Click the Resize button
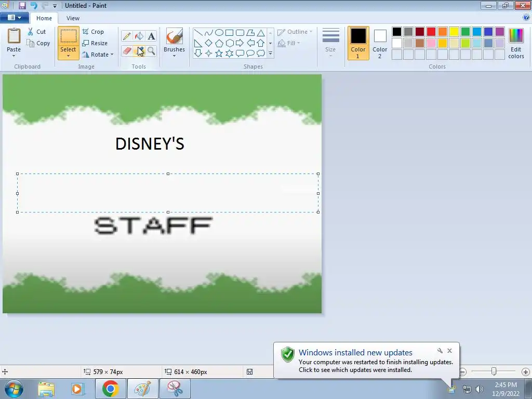 click(95, 43)
